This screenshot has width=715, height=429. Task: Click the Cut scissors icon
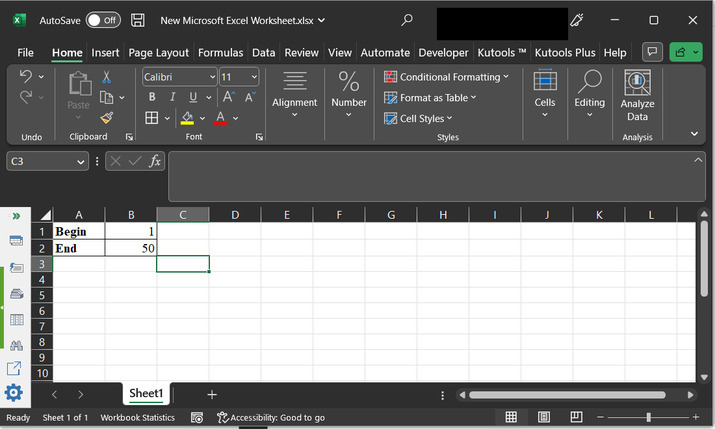click(107, 77)
